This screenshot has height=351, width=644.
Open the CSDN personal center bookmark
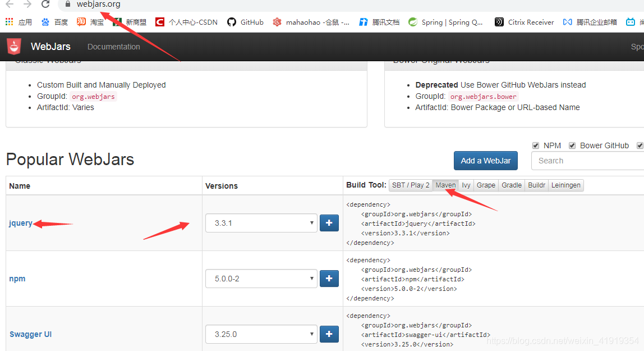click(x=186, y=22)
